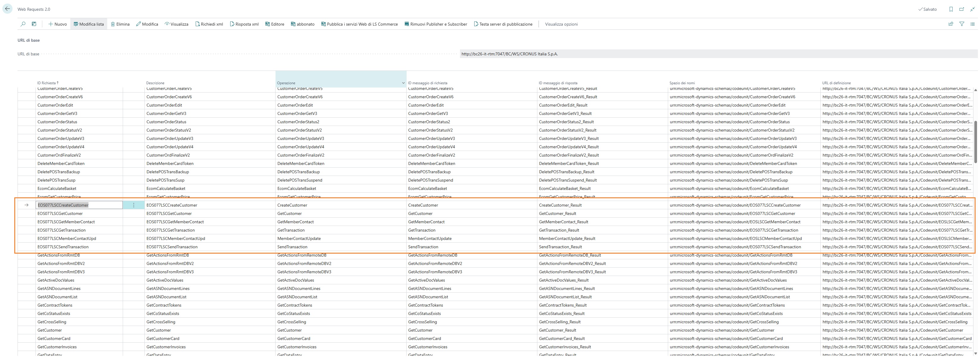Click ID cell DeleteMemberCardToken
980x359 pixels.
coord(79,163)
